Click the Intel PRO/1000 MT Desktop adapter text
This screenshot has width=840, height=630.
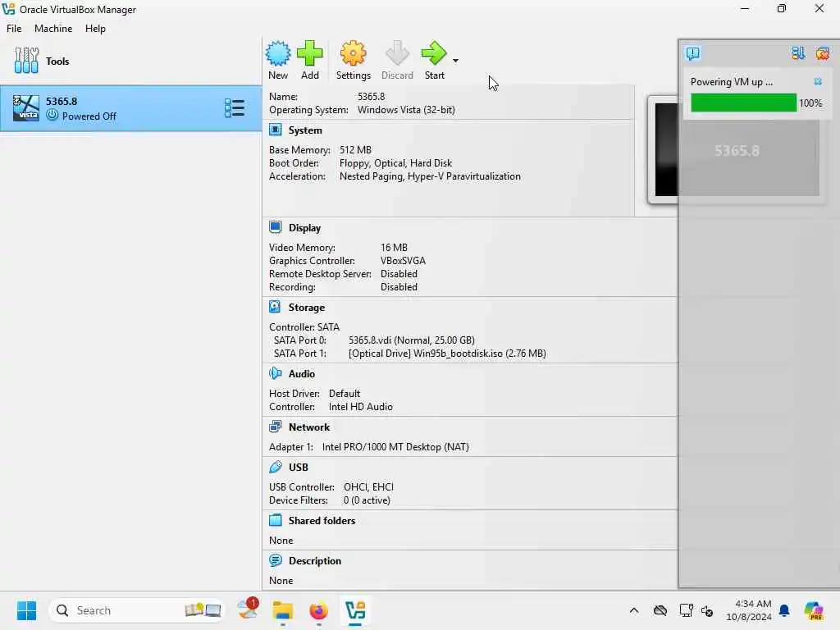tap(395, 447)
